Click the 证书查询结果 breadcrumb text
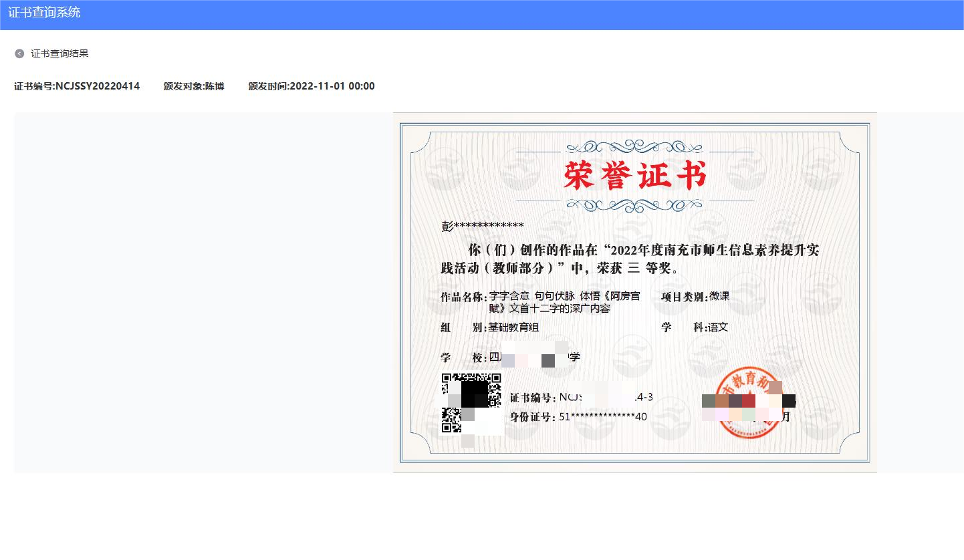The image size is (964, 560). [x=59, y=53]
